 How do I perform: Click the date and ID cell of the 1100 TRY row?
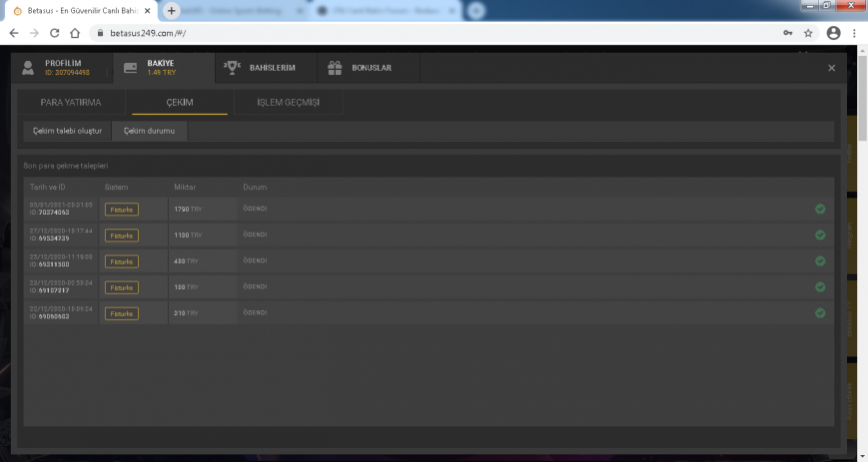coord(61,235)
